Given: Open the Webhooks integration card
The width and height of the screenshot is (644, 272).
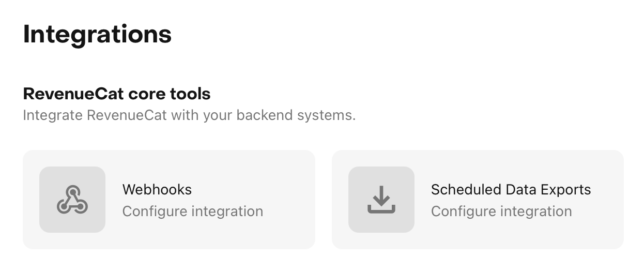Looking at the screenshot, I should click(x=169, y=200).
